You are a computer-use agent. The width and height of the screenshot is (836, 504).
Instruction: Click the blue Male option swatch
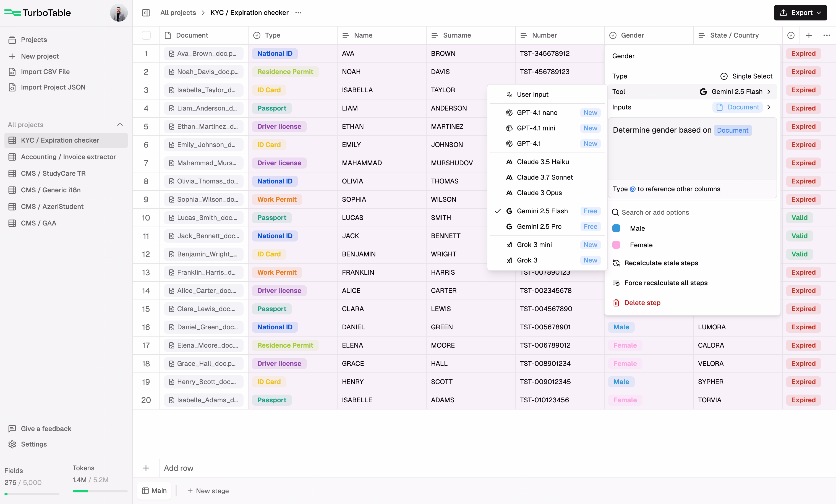(616, 228)
